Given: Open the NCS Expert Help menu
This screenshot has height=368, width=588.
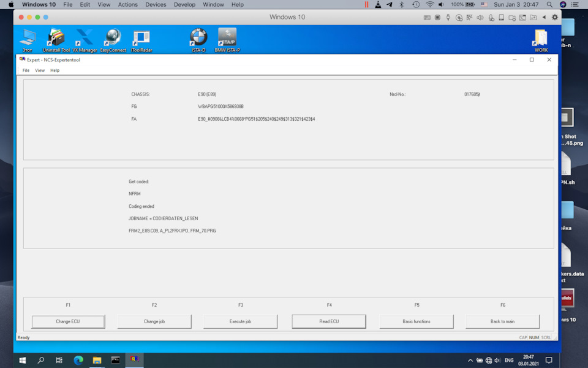Looking at the screenshot, I should click(x=55, y=70).
